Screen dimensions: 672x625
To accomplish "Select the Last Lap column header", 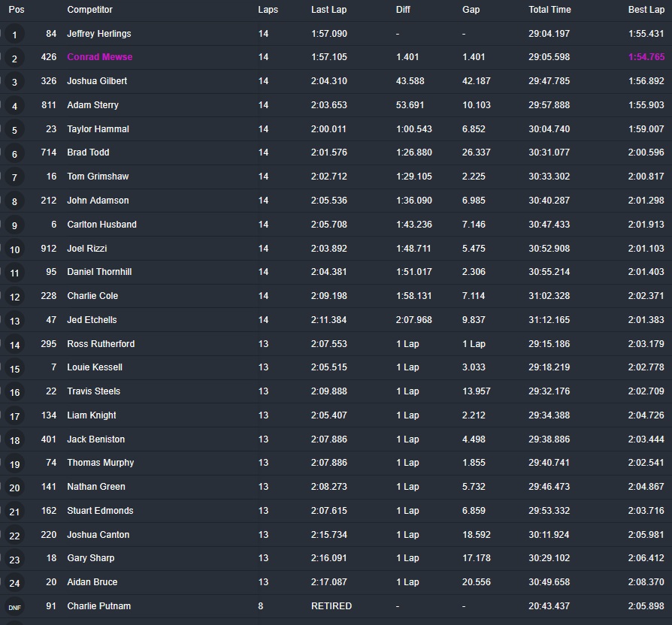I will click(x=328, y=10).
